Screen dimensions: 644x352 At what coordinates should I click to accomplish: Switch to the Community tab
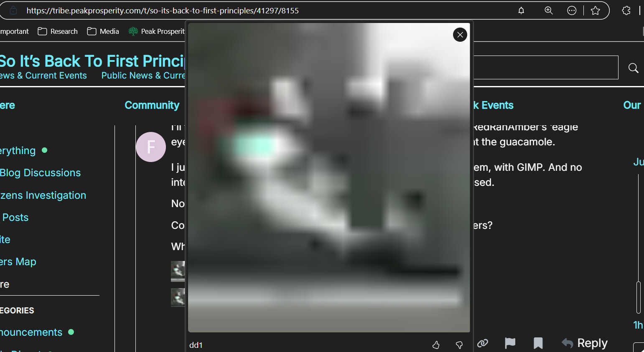coord(152,105)
